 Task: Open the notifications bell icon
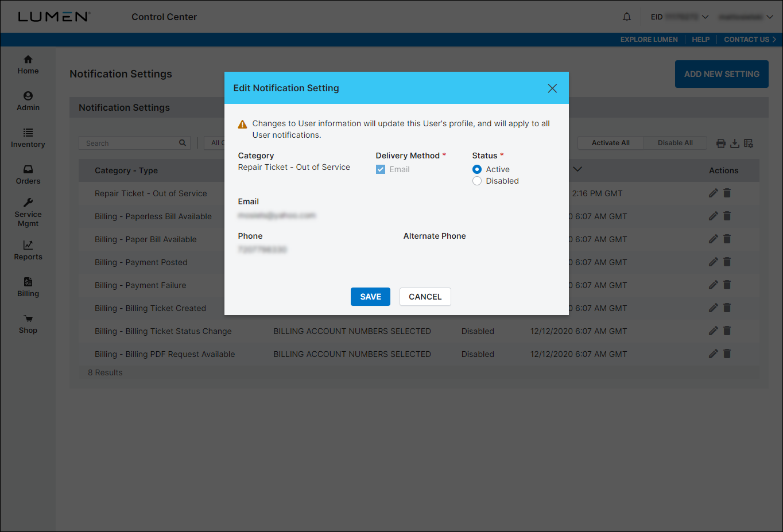627,17
